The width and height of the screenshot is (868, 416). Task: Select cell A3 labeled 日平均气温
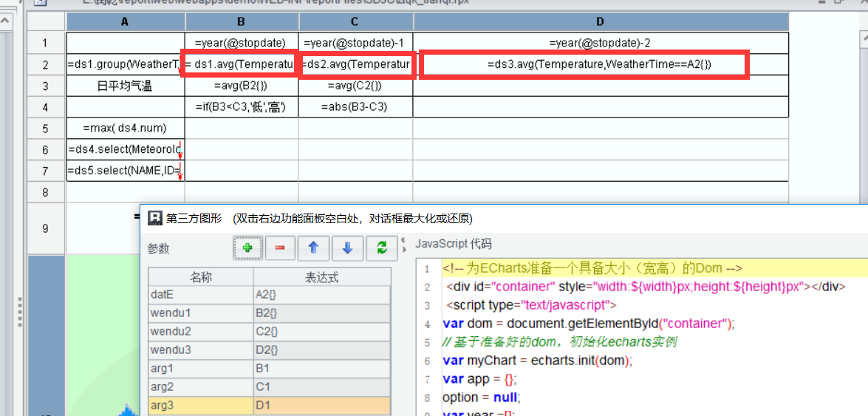125,86
